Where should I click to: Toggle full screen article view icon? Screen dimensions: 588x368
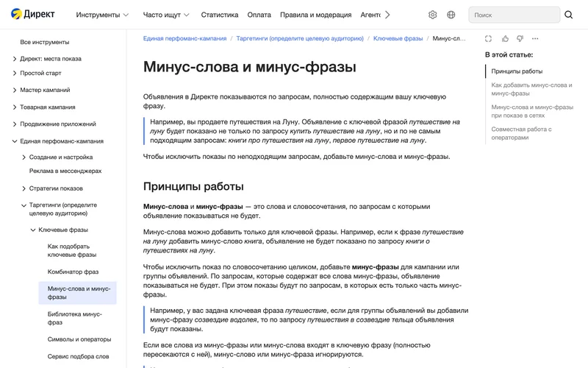pyautogui.click(x=488, y=39)
